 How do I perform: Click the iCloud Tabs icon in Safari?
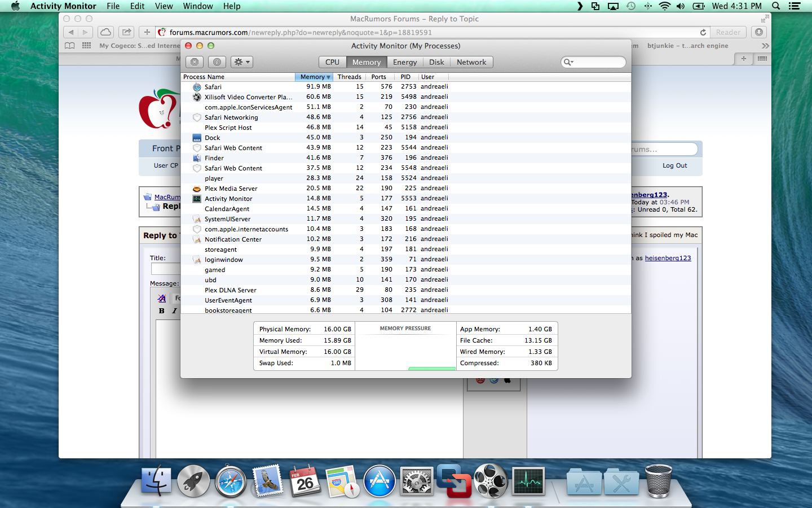pos(105,32)
